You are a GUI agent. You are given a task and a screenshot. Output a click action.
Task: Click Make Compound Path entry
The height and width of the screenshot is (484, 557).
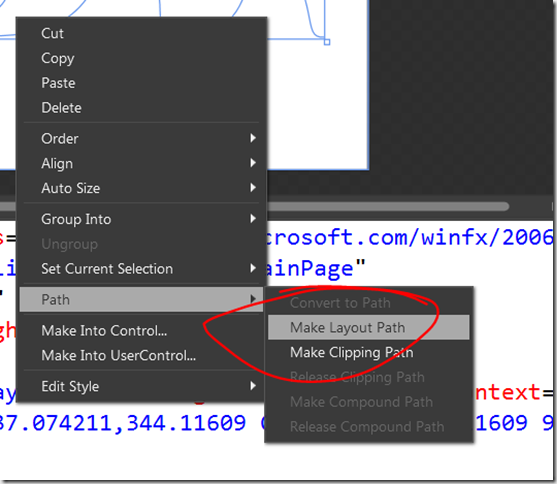coord(368,402)
